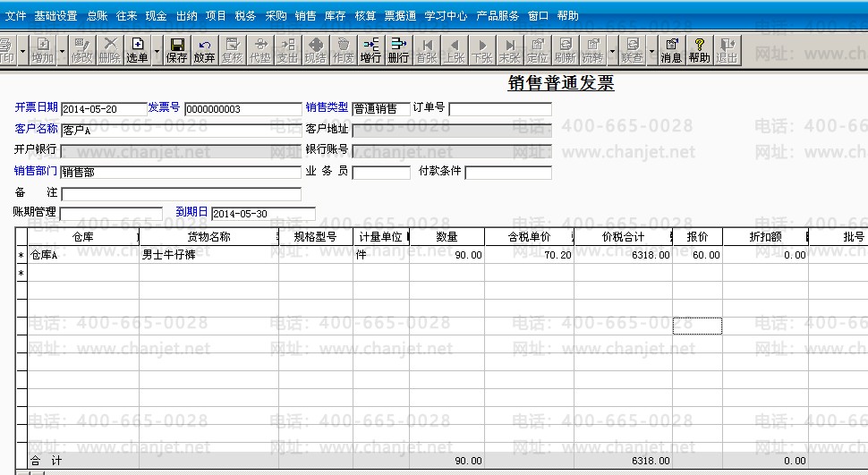Click the 报价 cell showing 60.00

click(697, 255)
